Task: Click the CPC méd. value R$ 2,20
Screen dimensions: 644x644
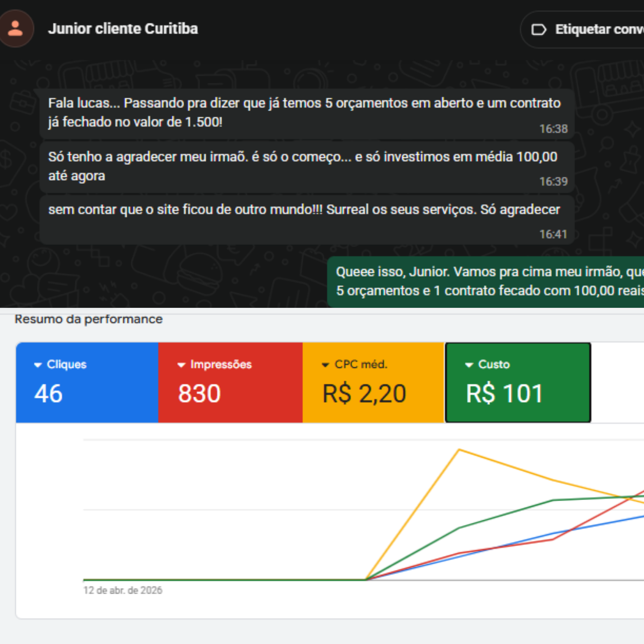Action: pos(364,394)
